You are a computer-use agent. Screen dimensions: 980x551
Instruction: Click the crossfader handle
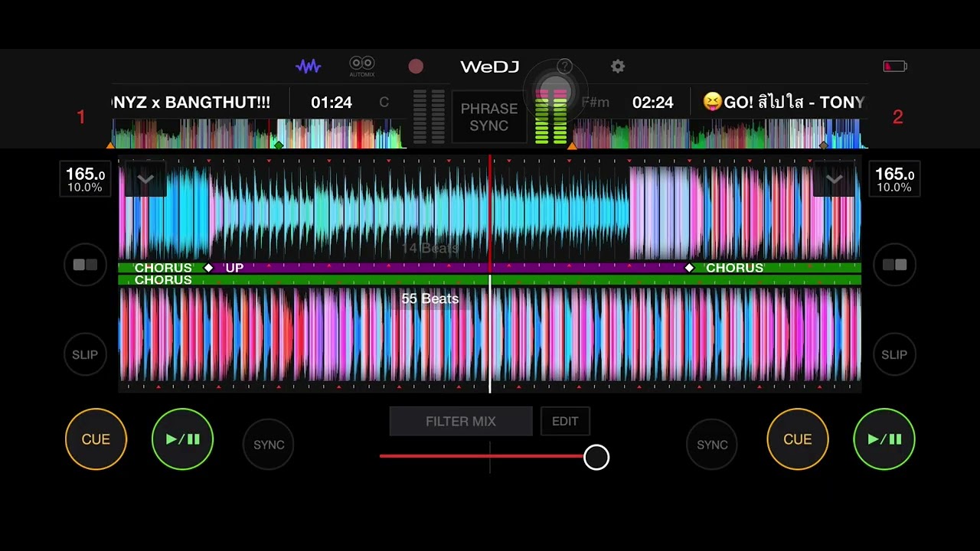click(596, 458)
